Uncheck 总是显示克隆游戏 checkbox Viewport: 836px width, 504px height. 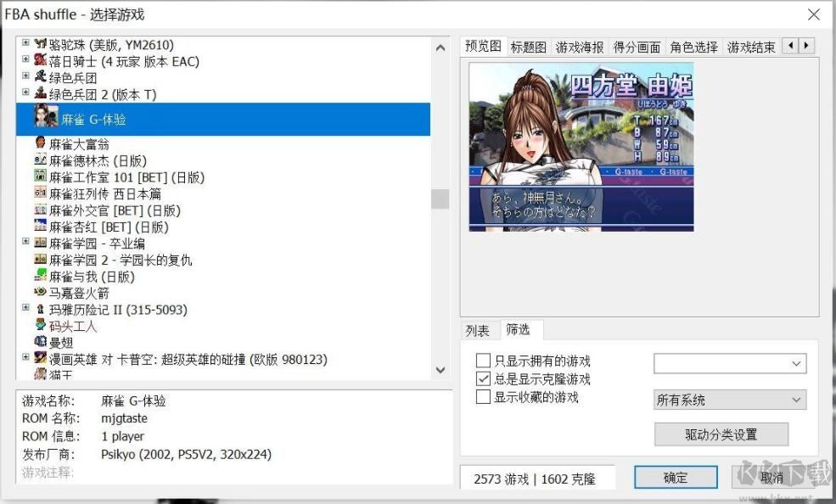tap(483, 378)
